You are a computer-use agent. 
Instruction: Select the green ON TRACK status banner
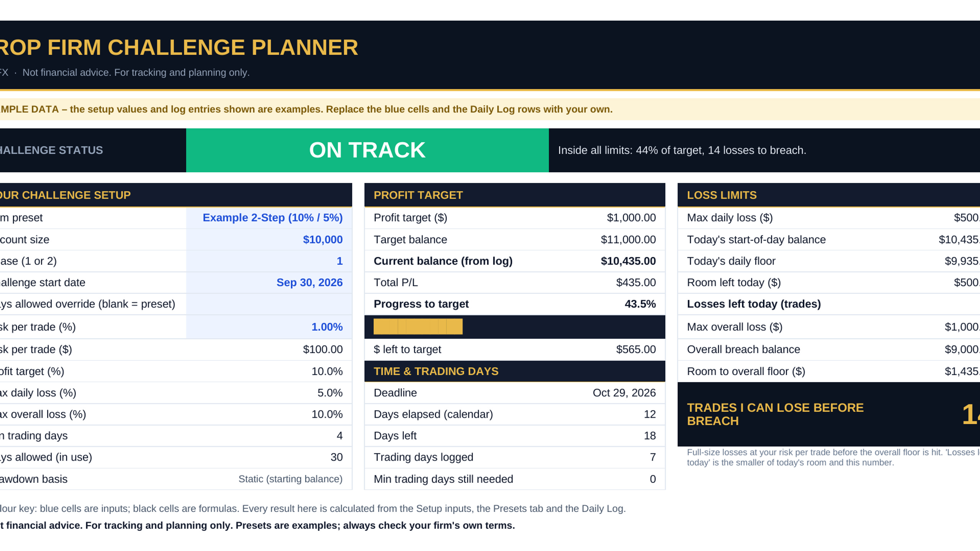point(367,150)
